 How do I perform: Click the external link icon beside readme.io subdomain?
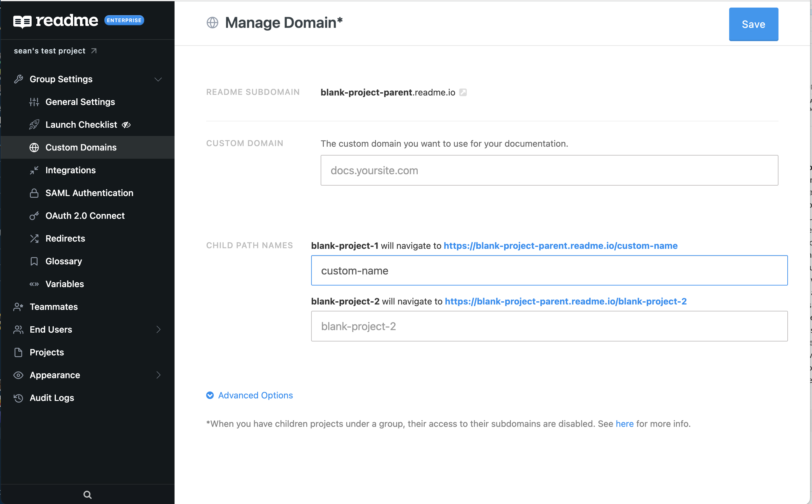[x=463, y=92]
